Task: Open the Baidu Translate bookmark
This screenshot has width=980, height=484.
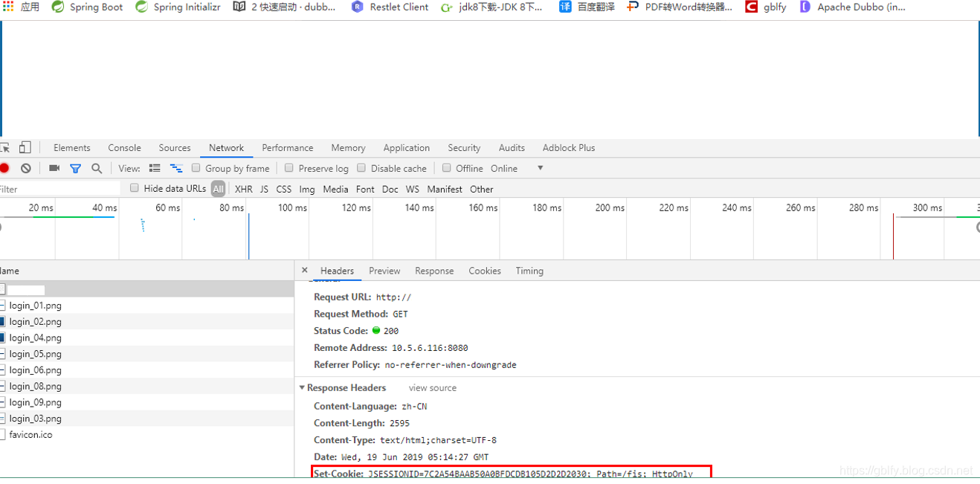Action: click(x=587, y=7)
